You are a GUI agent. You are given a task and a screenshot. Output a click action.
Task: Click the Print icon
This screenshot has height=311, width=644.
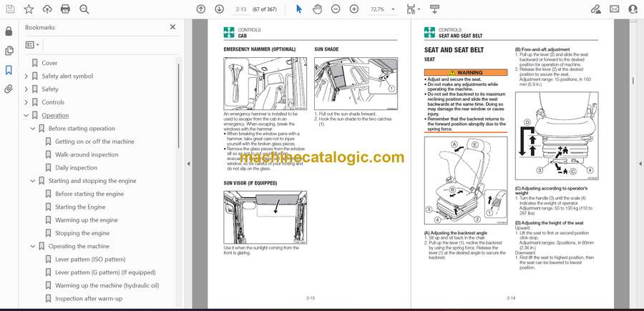click(65, 9)
